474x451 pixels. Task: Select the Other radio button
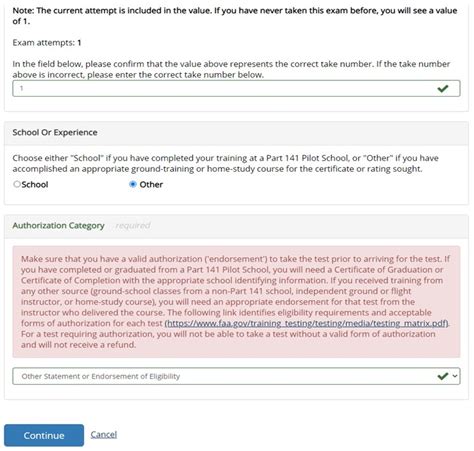click(x=133, y=184)
